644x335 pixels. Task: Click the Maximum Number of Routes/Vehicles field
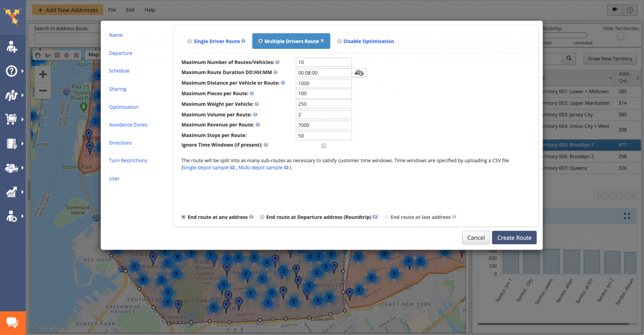pyautogui.click(x=324, y=62)
